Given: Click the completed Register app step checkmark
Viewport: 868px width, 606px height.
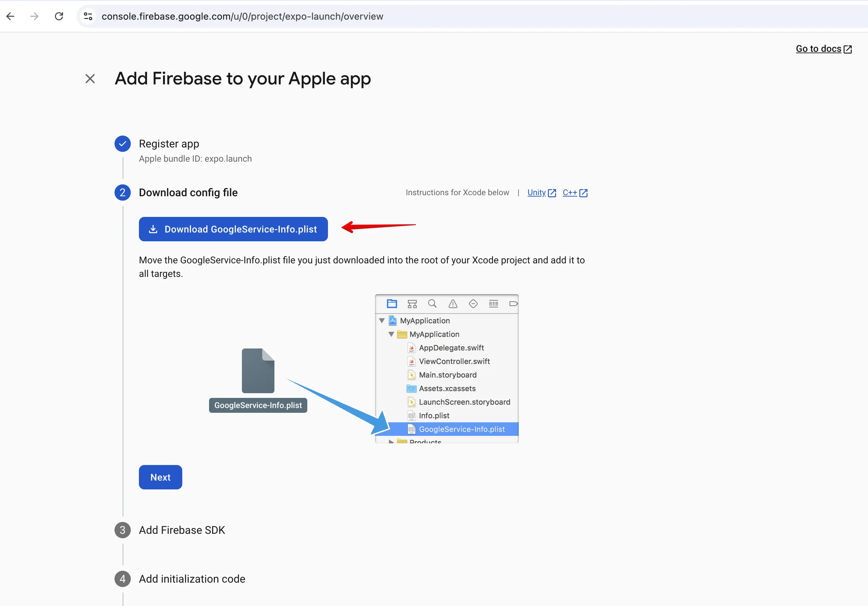Looking at the screenshot, I should 123,144.
